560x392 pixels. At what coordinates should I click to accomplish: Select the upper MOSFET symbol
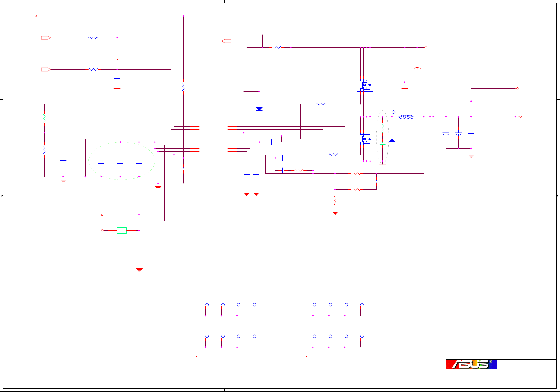point(365,85)
